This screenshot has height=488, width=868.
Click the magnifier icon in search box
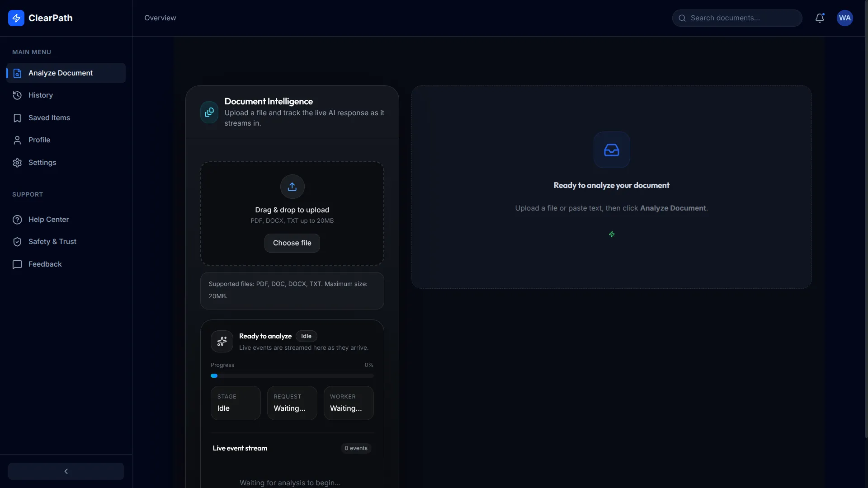[682, 18]
